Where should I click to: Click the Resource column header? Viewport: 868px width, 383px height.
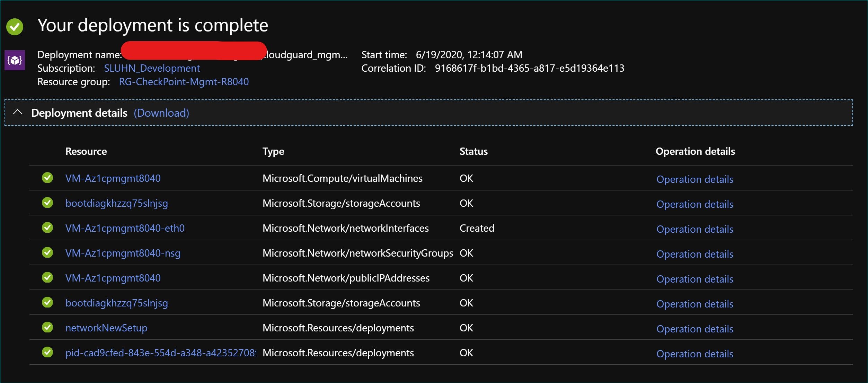point(86,151)
